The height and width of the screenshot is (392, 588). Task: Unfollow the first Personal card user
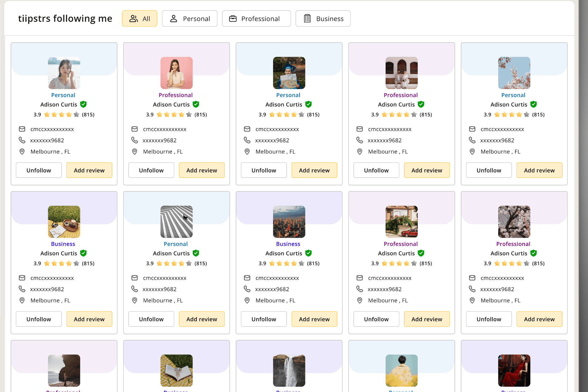pos(39,170)
